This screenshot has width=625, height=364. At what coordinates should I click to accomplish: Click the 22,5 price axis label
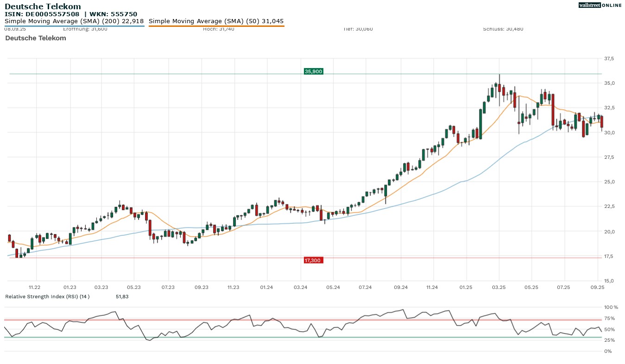pos(609,207)
